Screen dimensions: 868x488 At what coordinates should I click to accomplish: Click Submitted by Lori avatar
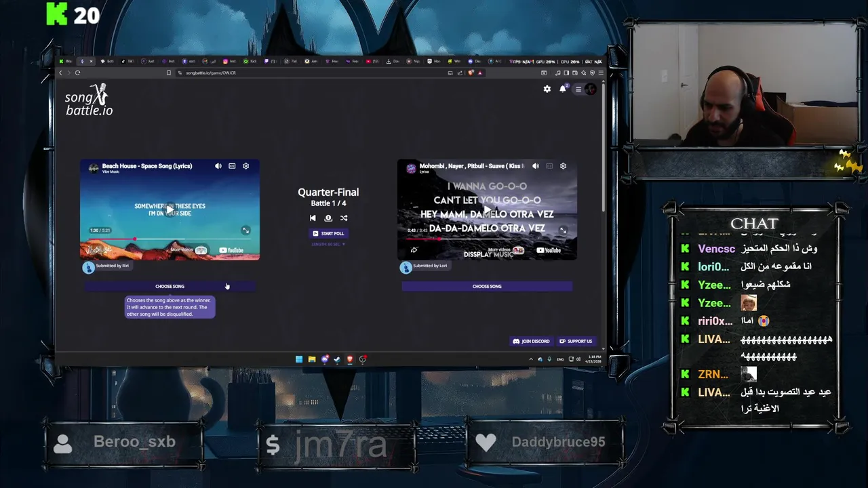pyautogui.click(x=406, y=267)
